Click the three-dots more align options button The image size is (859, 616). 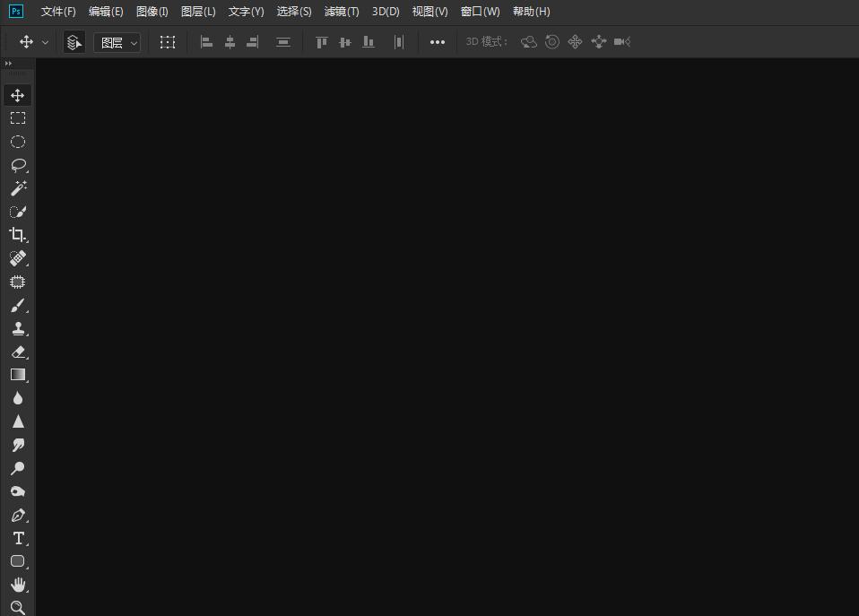(438, 42)
